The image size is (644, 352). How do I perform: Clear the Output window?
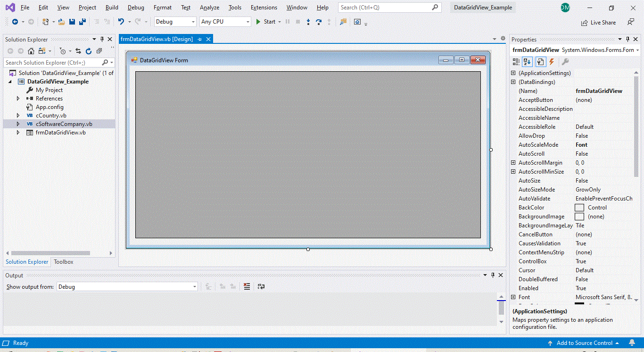coord(247,286)
